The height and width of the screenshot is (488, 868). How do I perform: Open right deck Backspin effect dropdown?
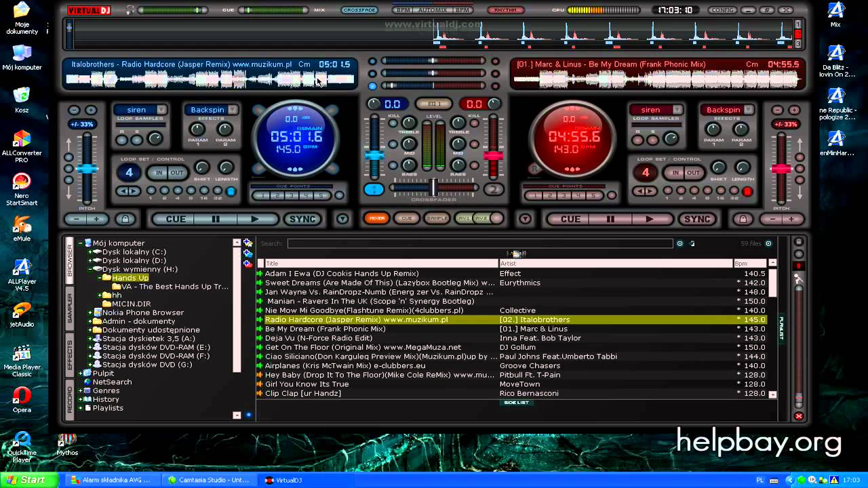(749, 110)
